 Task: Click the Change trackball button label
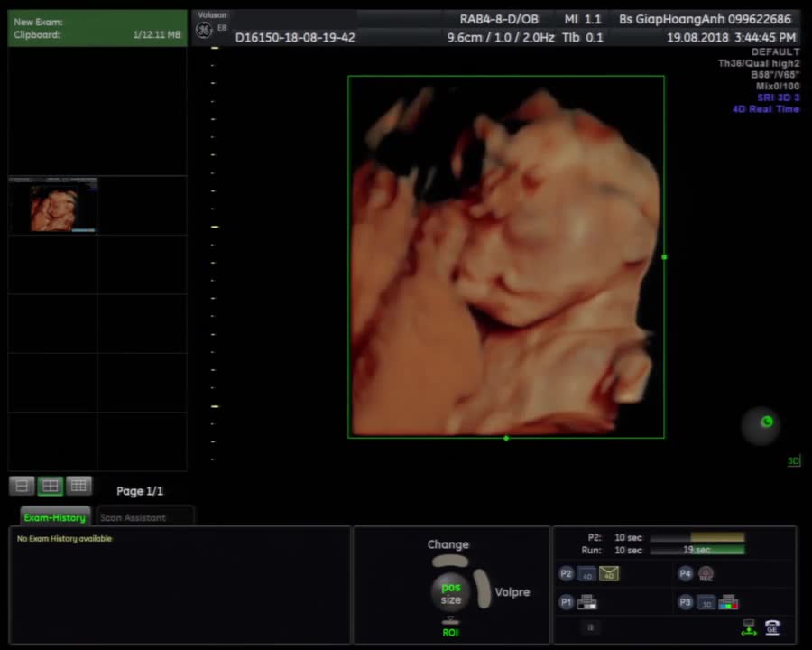[x=448, y=544]
